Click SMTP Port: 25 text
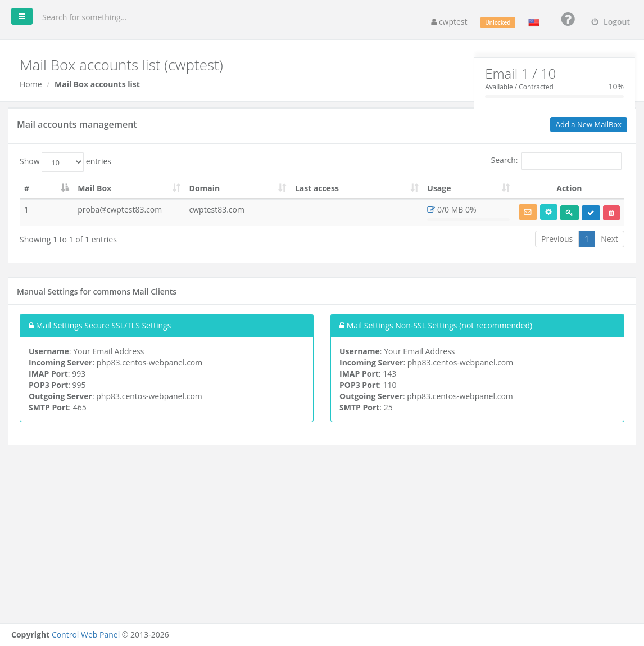Viewport: 644px width, 646px height. pyautogui.click(x=366, y=408)
